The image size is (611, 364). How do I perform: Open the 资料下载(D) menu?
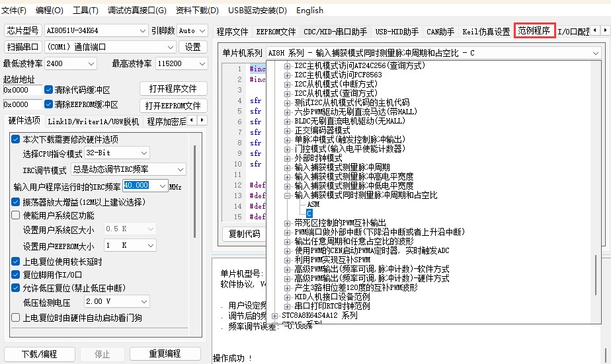pyautogui.click(x=197, y=10)
